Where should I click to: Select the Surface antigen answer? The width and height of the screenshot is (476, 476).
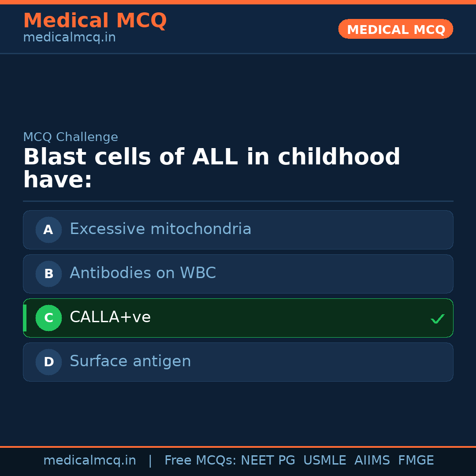coord(238,362)
